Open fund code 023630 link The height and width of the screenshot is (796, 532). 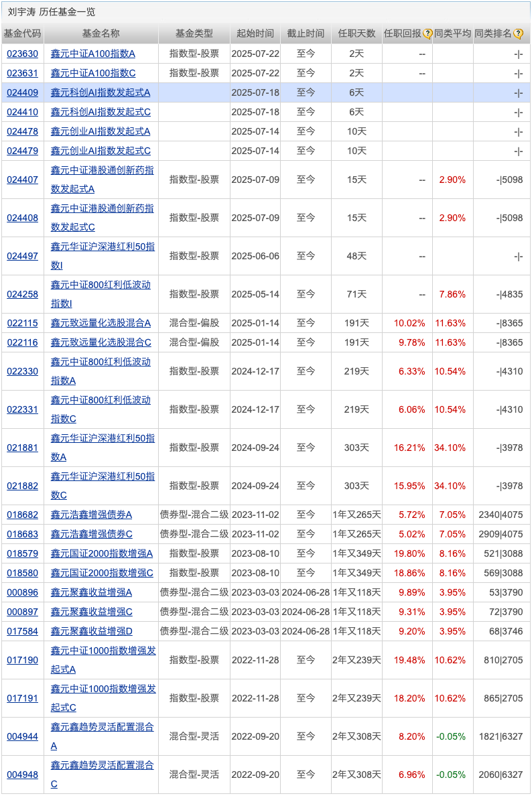click(x=22, y=54)
